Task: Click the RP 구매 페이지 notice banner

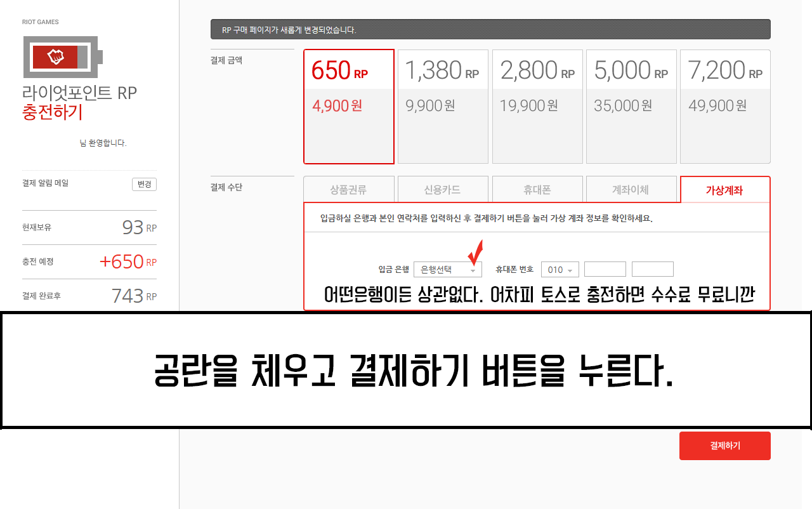Action: tap(490, 30)
